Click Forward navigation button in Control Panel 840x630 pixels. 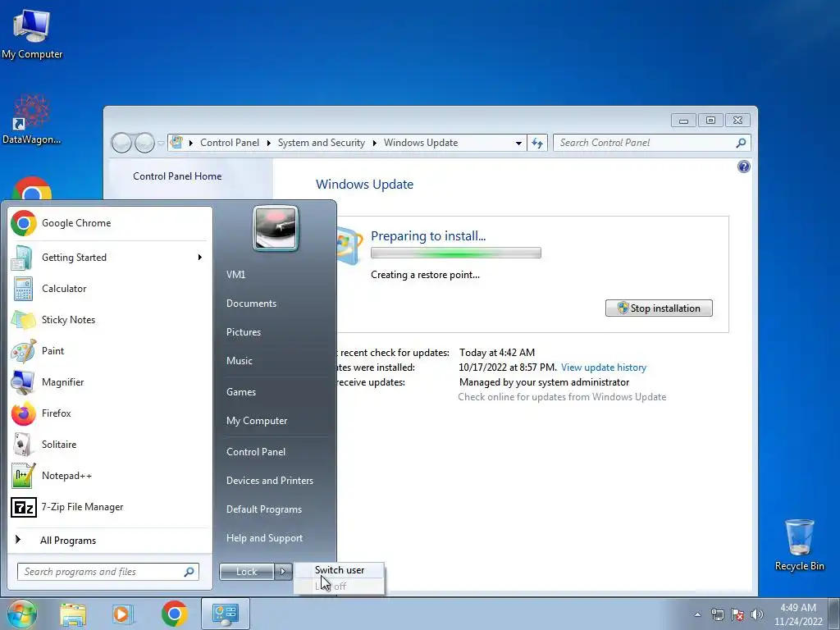(x=144, y=143)
